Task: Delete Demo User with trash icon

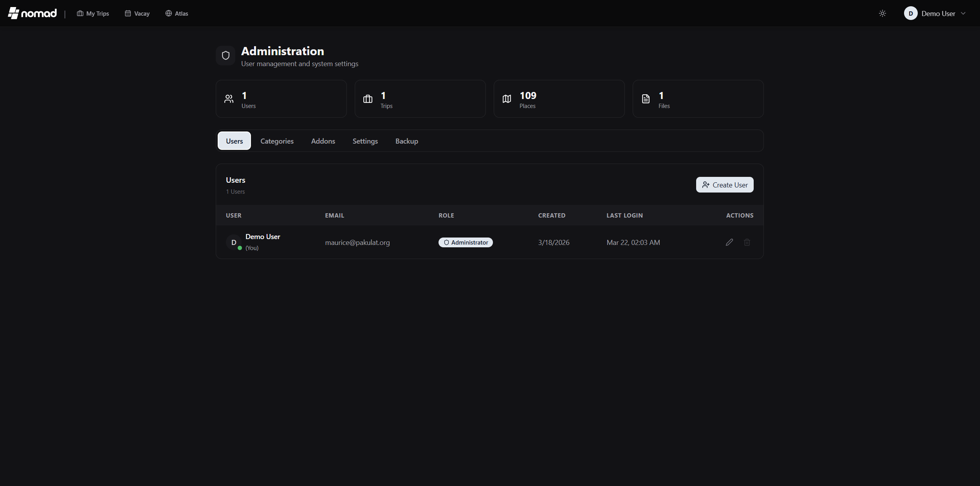Action: 747,242
